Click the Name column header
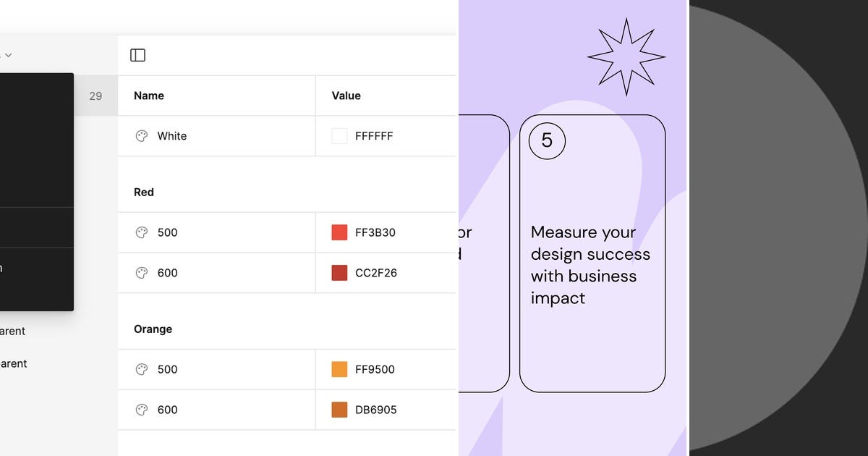The width and height of the screenshot is (868, 456). [148, 95]
